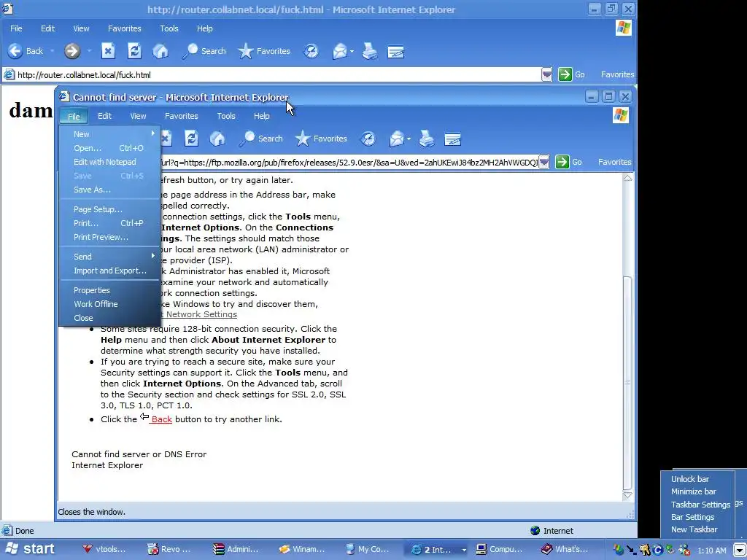Choose Open... in File menu

(109, 148)
